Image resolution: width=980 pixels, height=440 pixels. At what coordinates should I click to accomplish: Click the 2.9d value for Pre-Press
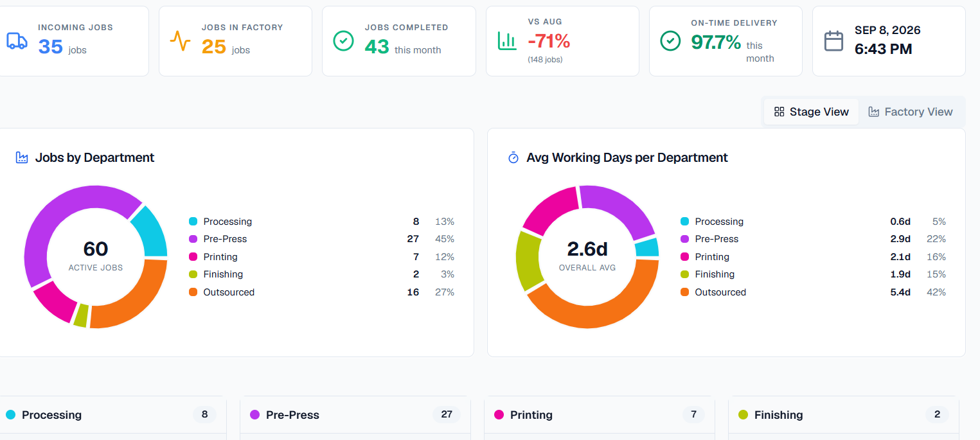[900, 239]
